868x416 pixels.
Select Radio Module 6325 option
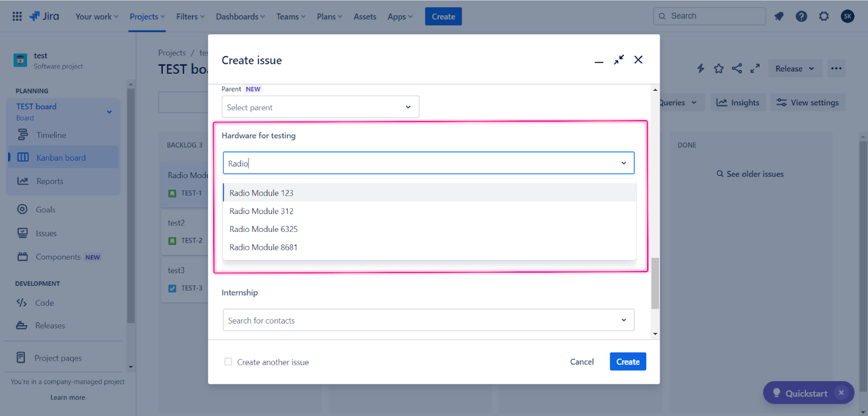point(429,229)
